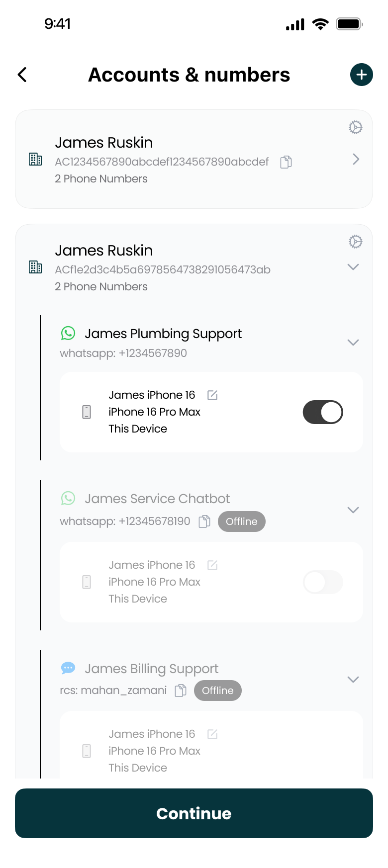The width and height of the screenshot is (388, 868).
Task: Click the Offline badge on James Service Chatbot
Action: (242, 521)
